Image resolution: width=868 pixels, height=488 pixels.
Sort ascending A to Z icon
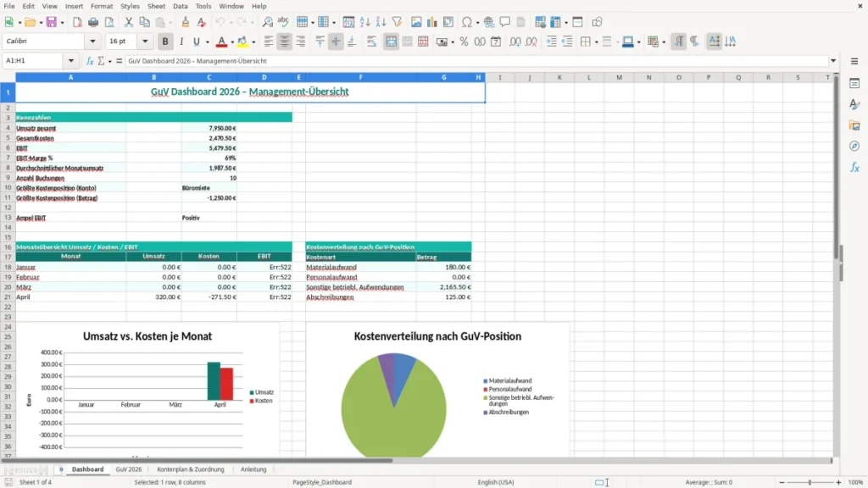[364, 22]
